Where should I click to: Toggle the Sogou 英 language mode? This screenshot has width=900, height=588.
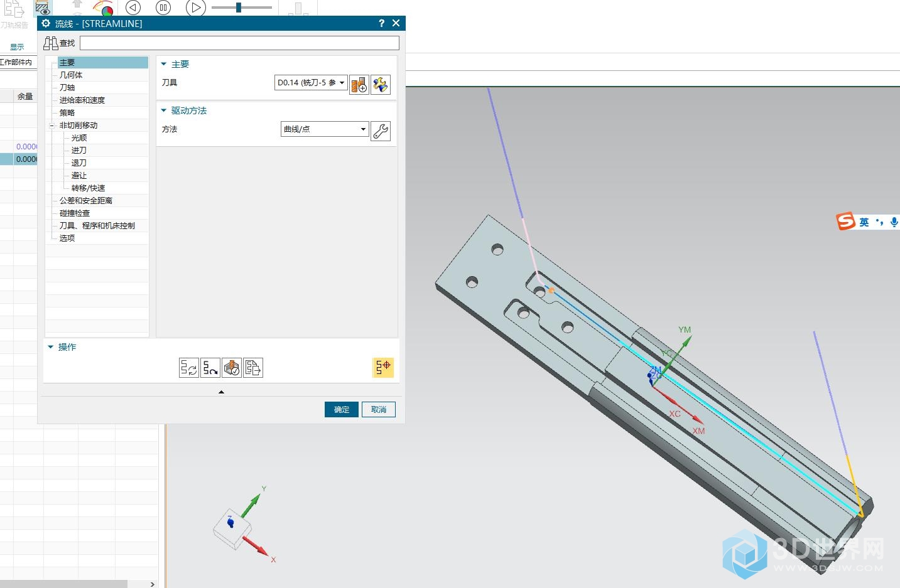[x=864, y=222]
